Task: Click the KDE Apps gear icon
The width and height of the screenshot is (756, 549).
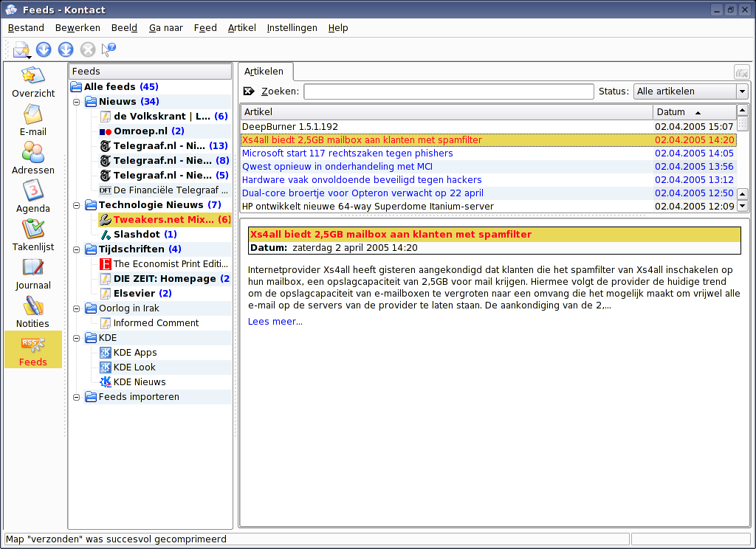Action: (105, 353)
